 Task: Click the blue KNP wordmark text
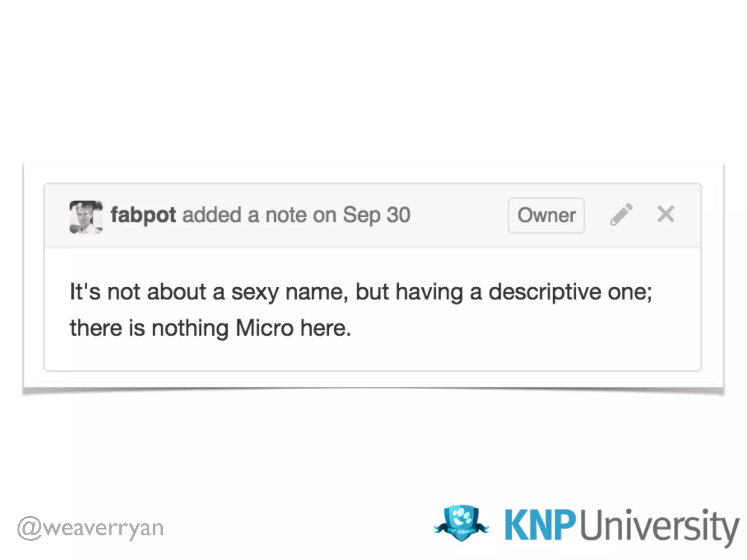(x=540, y=525)
